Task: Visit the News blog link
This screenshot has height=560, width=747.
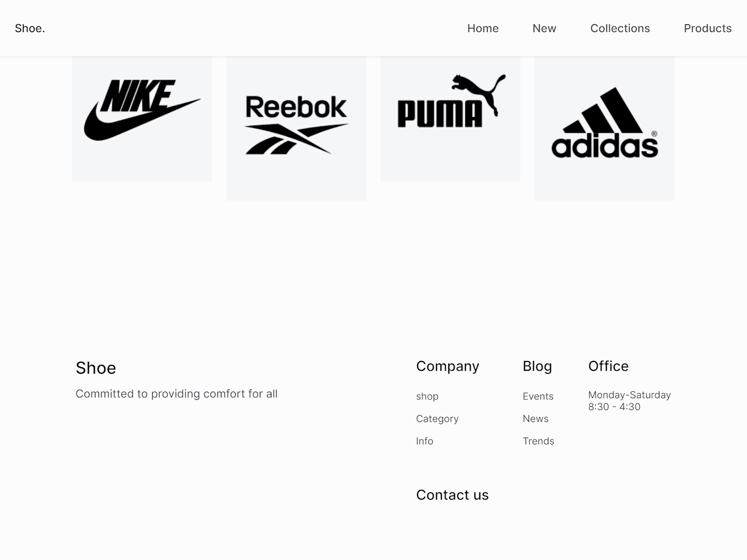Action: pos(535,418)
